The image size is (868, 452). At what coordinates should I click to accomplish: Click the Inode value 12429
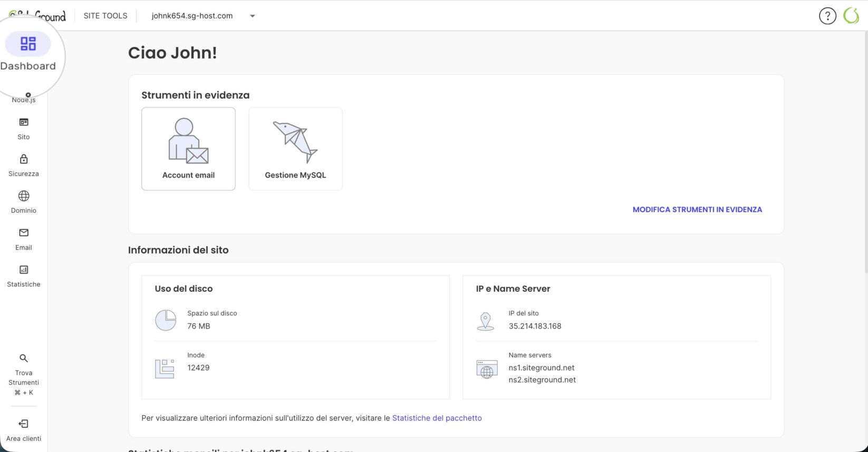(198, 368)
